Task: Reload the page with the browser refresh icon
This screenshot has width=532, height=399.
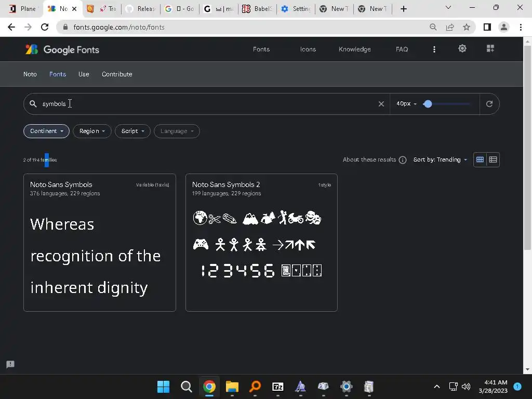Action: coord(45,27)
